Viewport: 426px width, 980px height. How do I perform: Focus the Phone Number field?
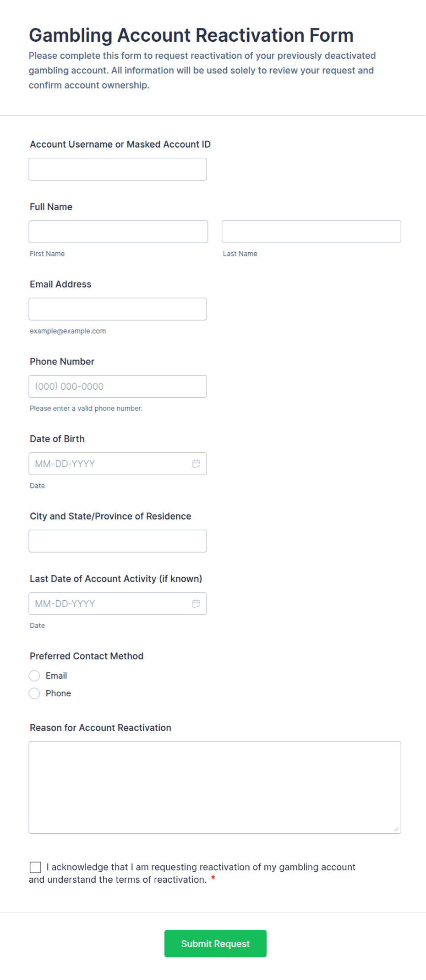118,386
